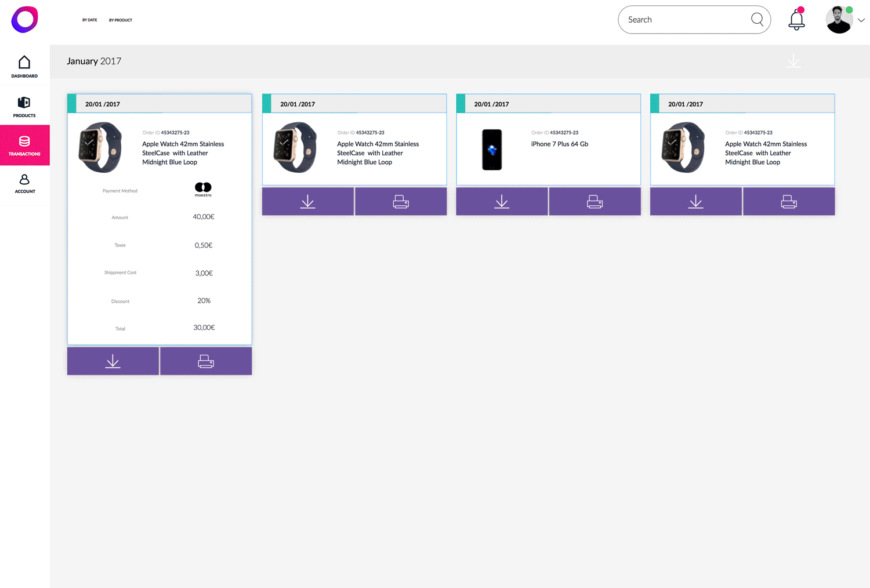Go to the Products section
The height and width of the screenshot is (588, 870).
pyautogui.click(x=24, y=107)
